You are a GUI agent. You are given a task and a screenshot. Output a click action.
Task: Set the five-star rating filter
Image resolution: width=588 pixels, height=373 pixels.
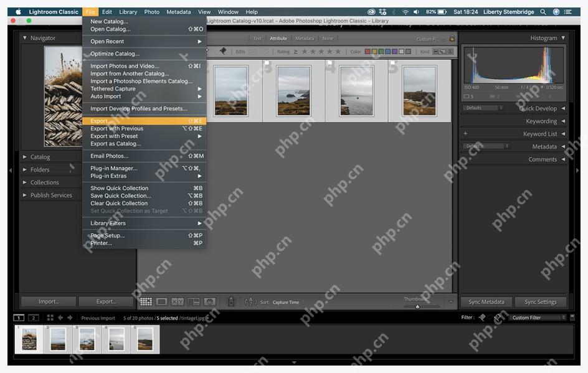point(338,52)
